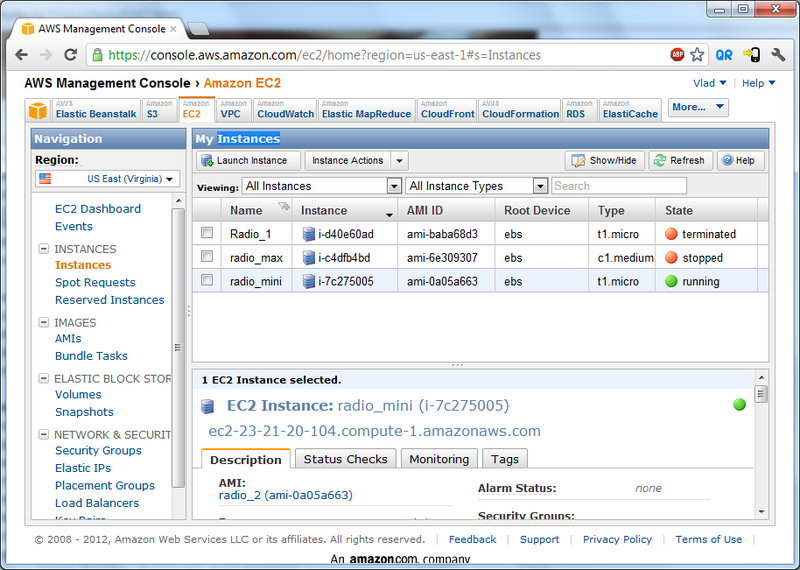The width and height of the screenshot is (800, 570).
Task: Open the Tags tab
Action: 505,459
